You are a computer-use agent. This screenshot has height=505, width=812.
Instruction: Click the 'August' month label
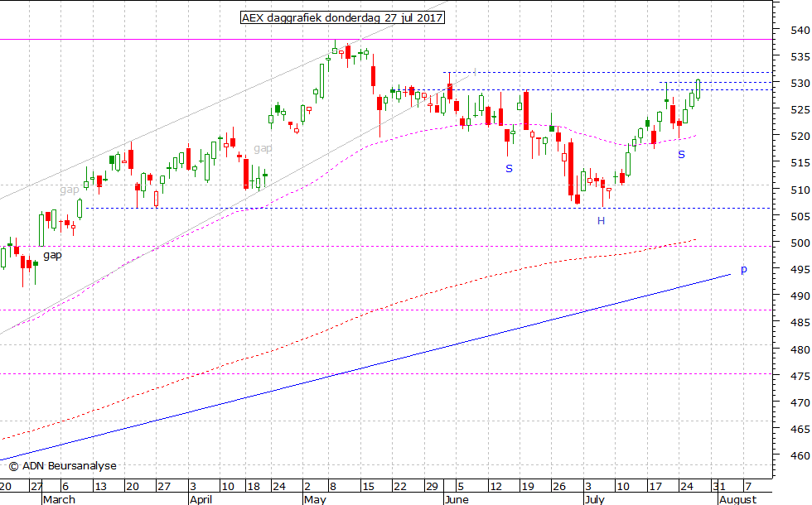738,500
